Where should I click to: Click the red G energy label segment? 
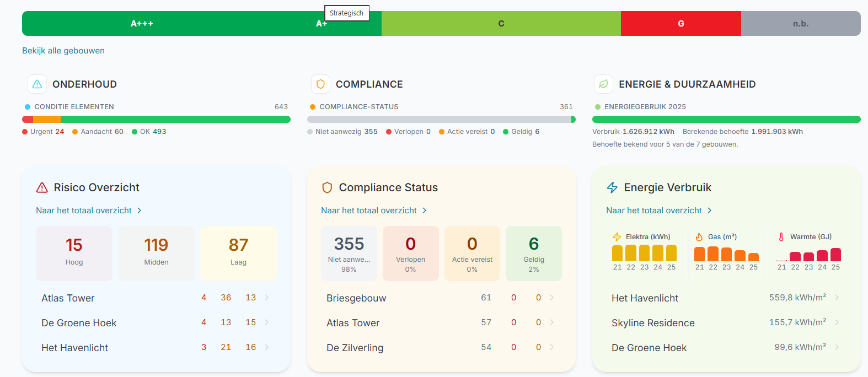click(681, 24)
